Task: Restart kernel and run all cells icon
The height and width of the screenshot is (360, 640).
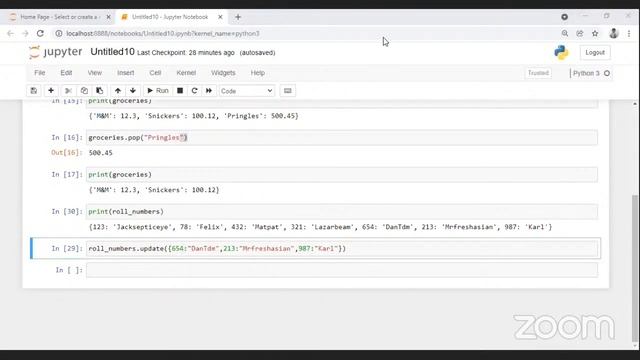Action: coord(209,91)
